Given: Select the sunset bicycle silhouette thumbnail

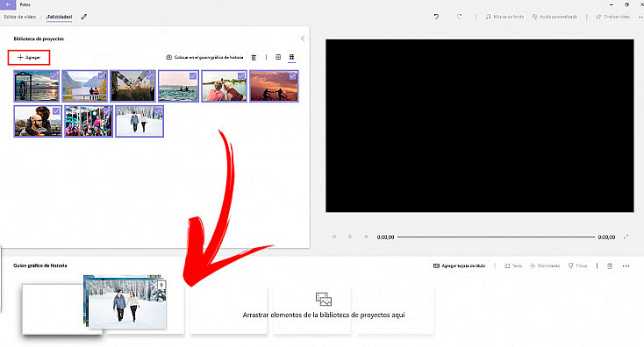Looking at the screenshot, I should coord(274,86).
